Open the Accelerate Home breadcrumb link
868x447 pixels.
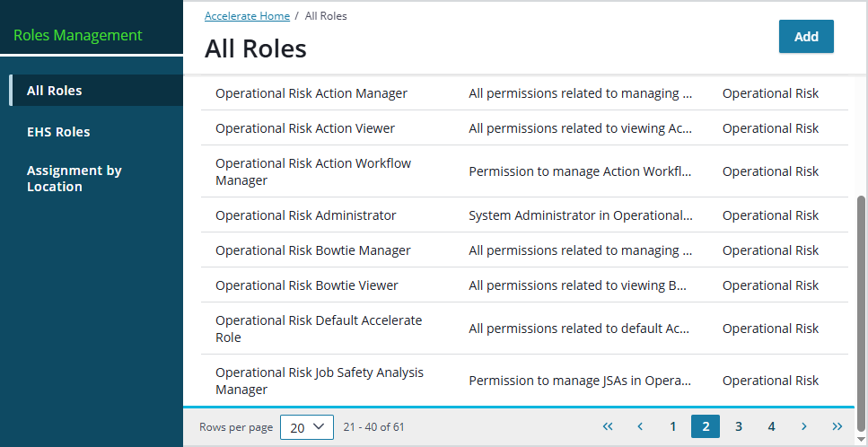pos(247,16)
